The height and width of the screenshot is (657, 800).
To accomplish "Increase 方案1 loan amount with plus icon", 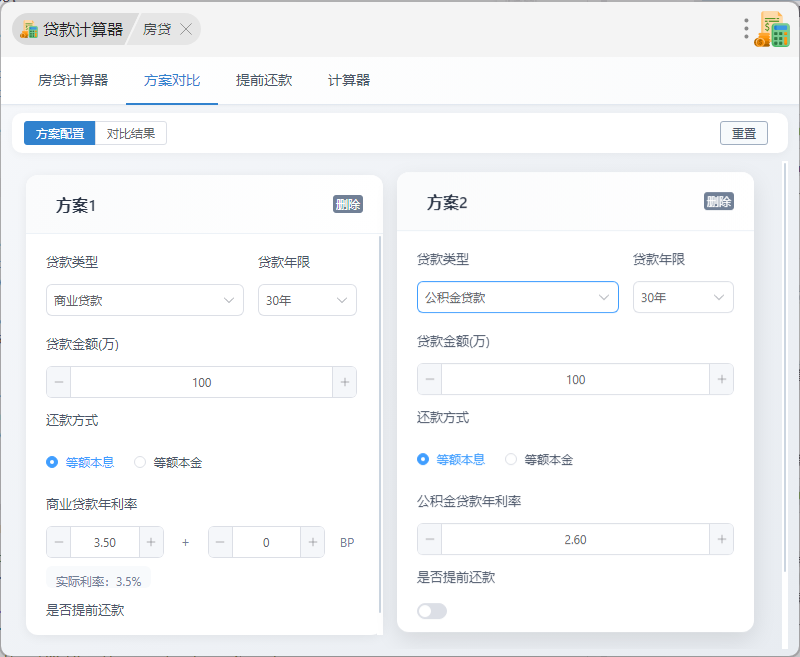I will coord(344,382).
